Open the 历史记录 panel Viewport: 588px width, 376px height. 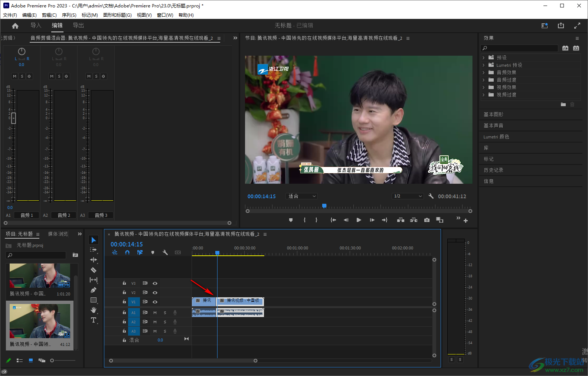[x=493, y=170]
